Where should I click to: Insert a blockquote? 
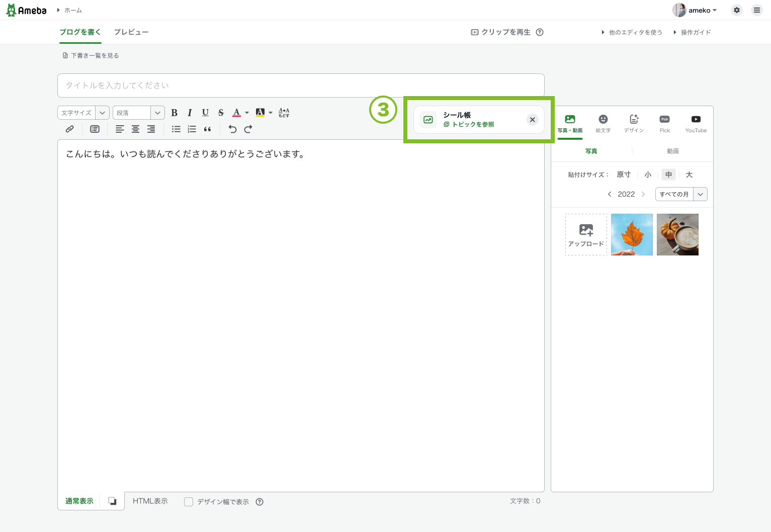coord(207,129)
